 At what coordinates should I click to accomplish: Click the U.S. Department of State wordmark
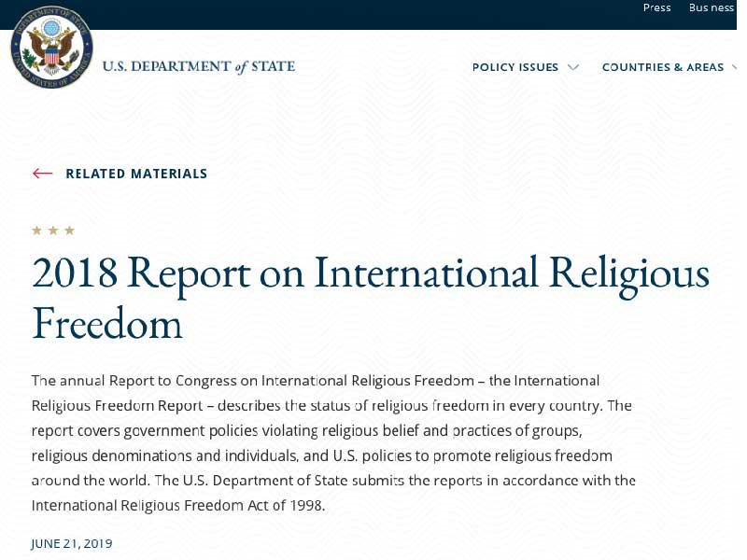coord(198,66)
